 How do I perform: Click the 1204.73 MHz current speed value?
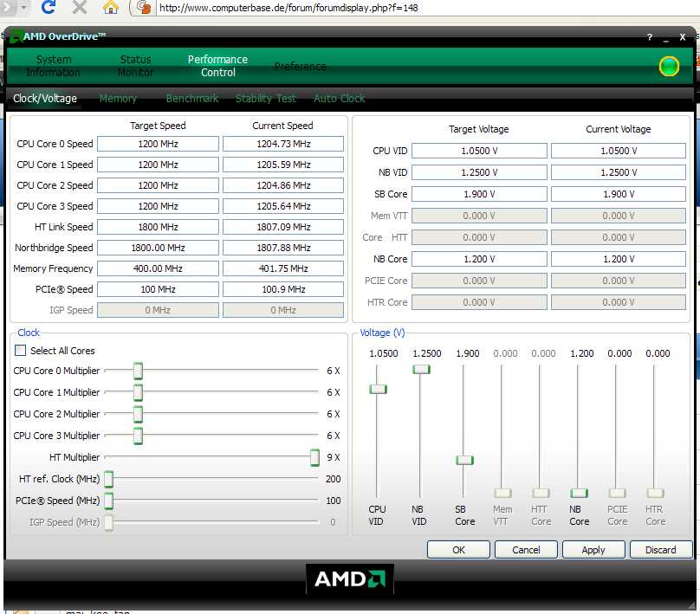pos(283,144)
